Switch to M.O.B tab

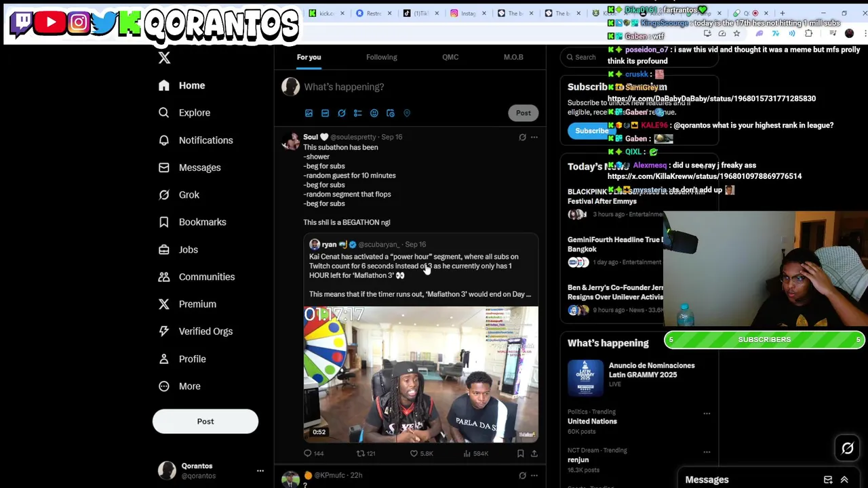tap(513, 57)
